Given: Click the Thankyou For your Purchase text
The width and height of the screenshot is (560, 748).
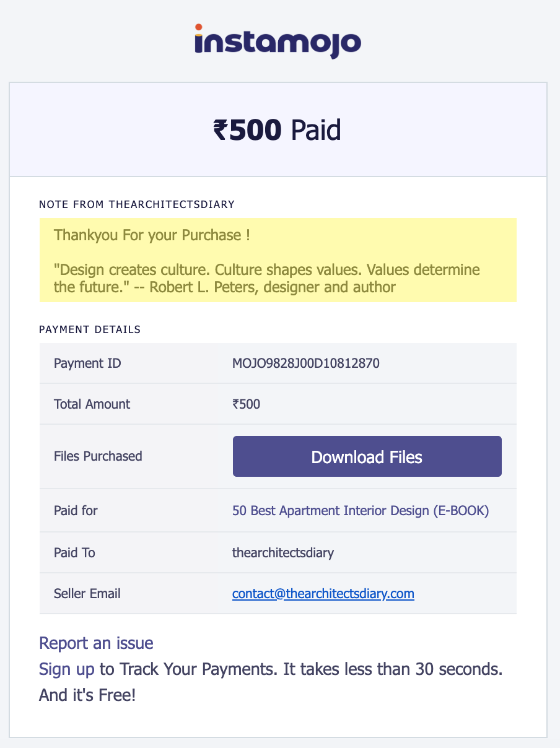Looking at the screenshot, I should (152, 235).
